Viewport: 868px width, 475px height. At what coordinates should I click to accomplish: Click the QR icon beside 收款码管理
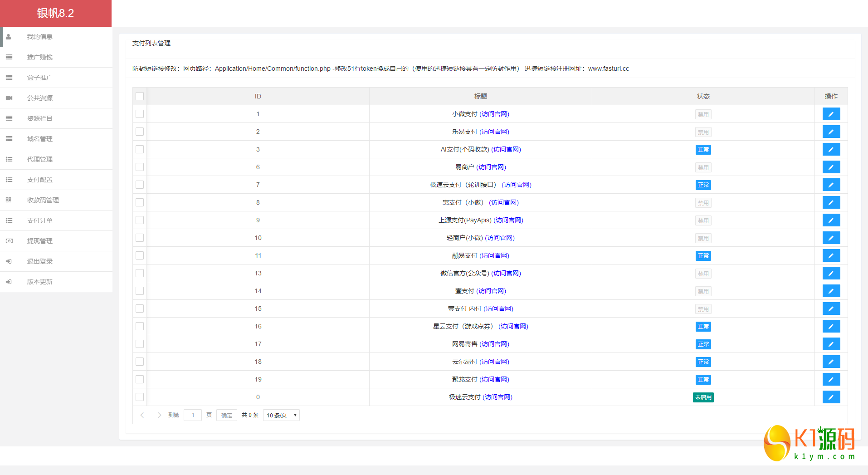tap(9, 200)
